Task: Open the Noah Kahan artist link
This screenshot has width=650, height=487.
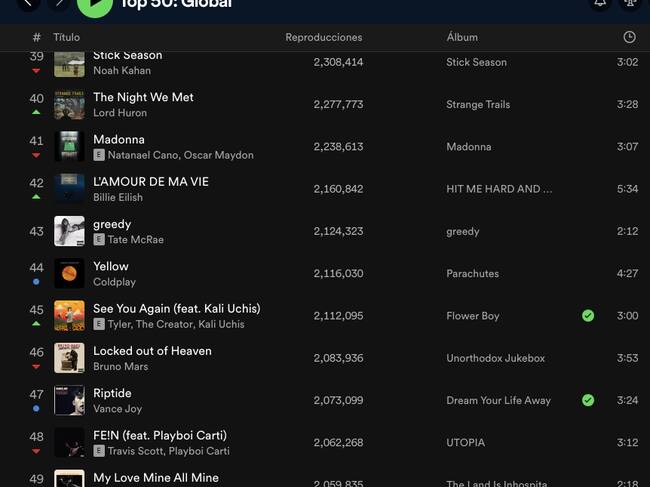Action: (x=122, y=71)
